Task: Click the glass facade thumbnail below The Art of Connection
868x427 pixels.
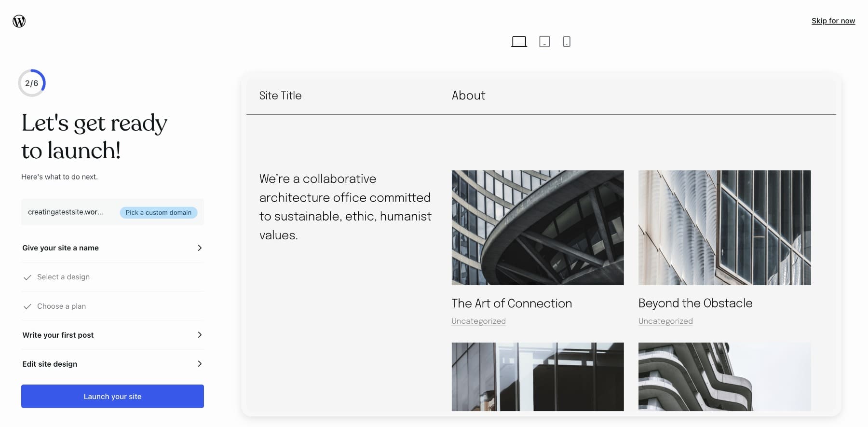Action: pos(538,377)
